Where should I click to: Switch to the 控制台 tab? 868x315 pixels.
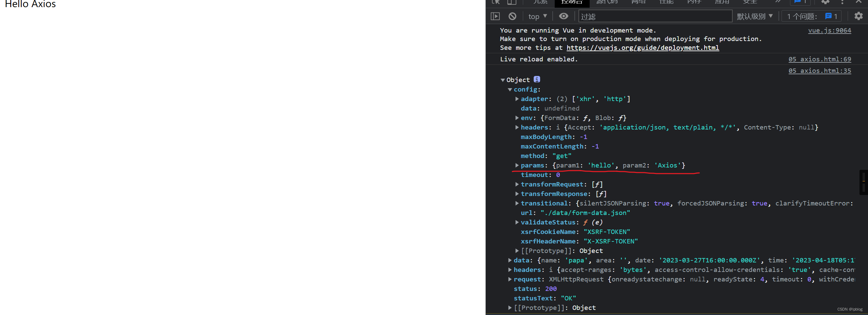pos(572,2)
